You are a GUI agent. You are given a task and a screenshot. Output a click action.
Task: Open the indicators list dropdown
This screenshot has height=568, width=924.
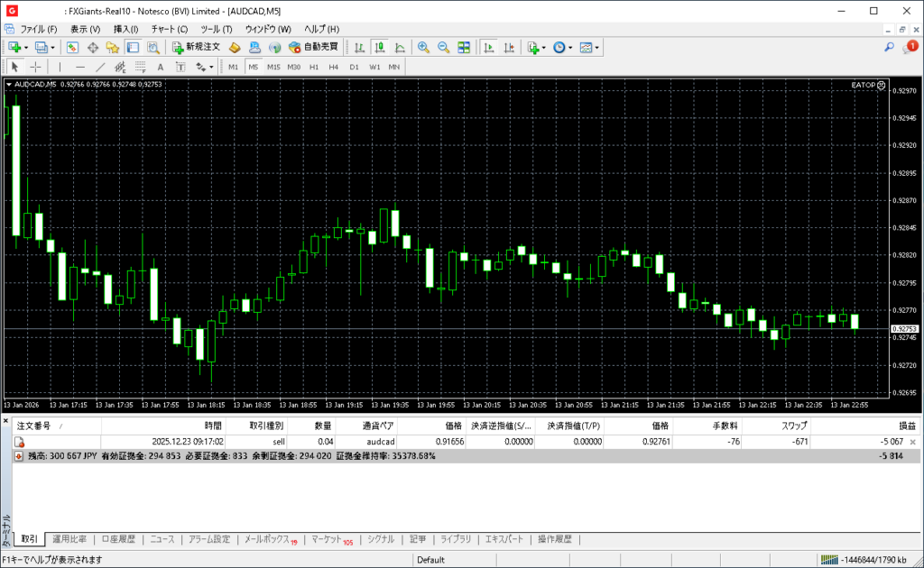pos(543,47)
